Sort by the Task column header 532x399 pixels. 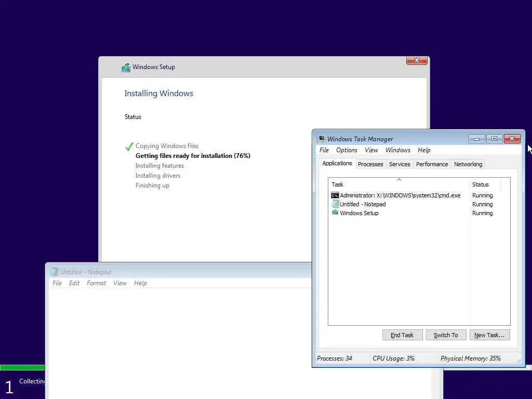(x=399, y=184)
